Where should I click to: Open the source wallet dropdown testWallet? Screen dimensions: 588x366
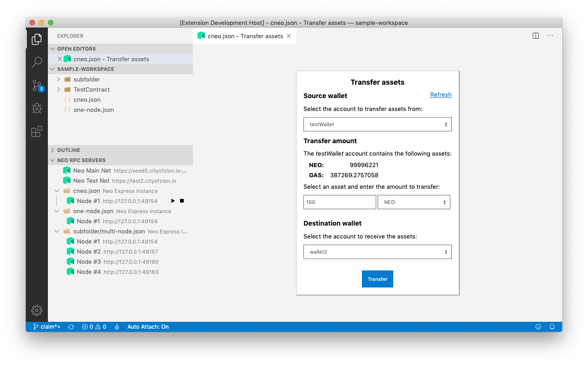pyautogui.click(x=378, y=124)
